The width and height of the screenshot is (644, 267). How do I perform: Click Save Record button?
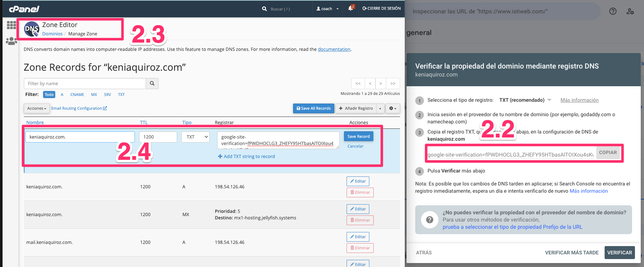pos(359,136)
